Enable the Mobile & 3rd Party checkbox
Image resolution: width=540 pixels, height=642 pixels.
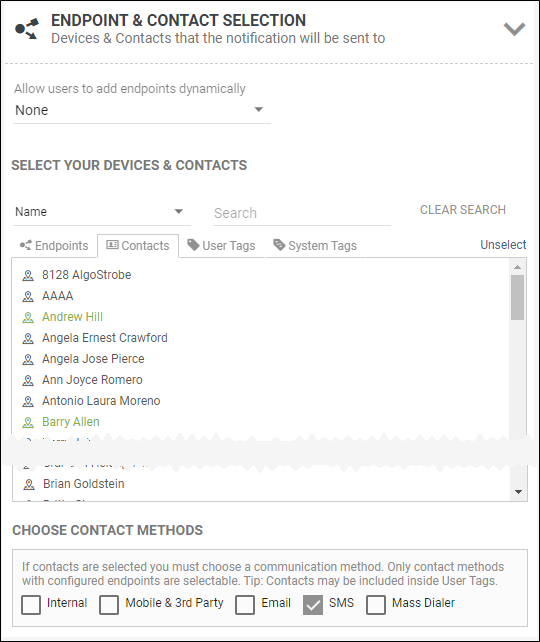tap(109, 604)
